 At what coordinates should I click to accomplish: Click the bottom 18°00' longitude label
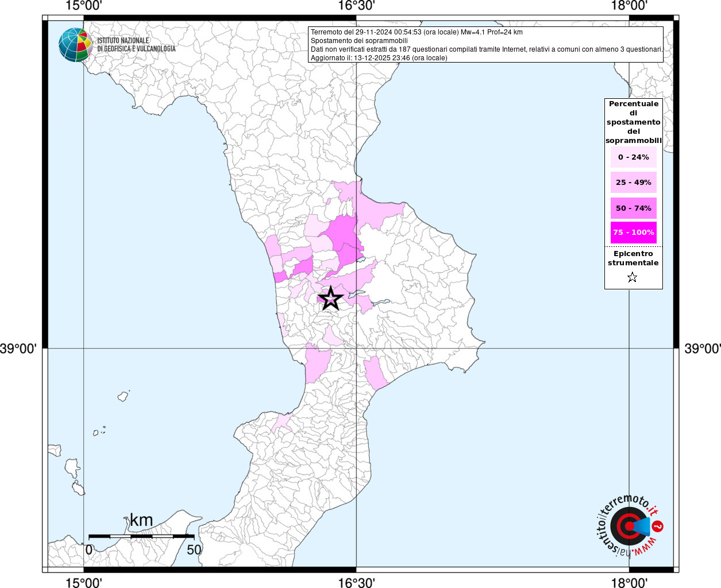click(629, 582)
